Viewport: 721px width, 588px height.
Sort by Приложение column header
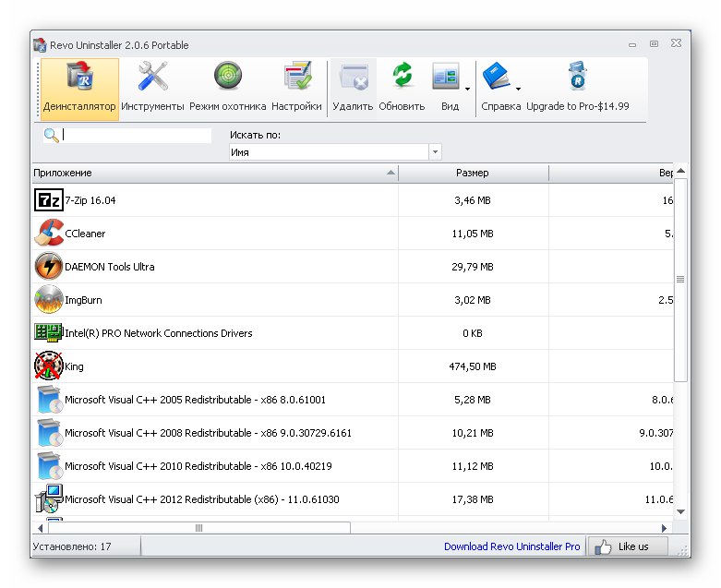214,173
